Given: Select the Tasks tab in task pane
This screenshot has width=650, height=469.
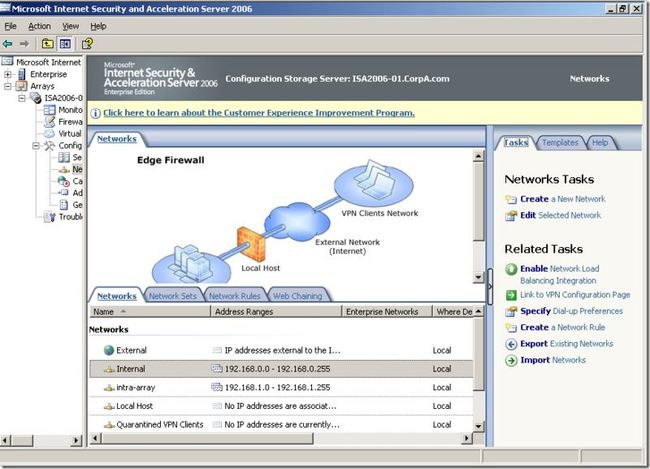Looking at the screenshot, I should pos(516,143).
